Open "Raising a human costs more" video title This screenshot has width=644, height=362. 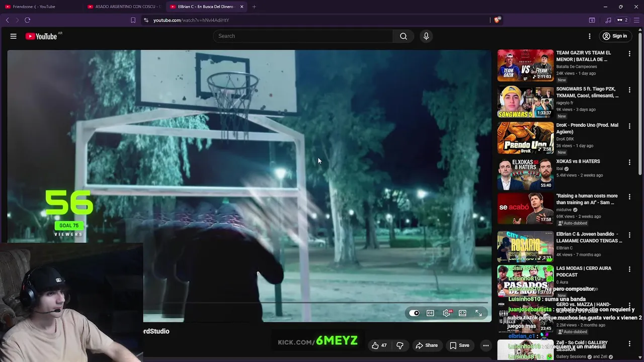click(587, 199)
